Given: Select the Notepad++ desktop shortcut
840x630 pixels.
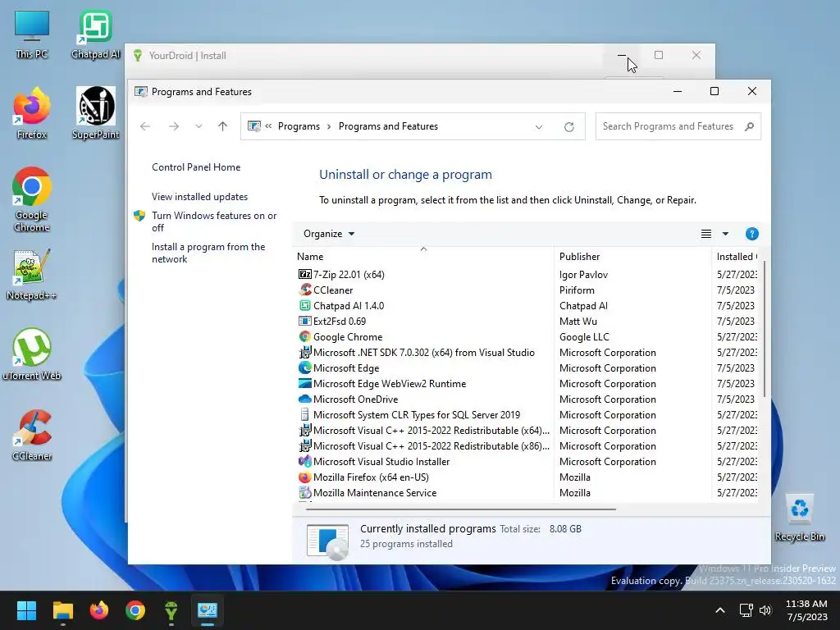Looking at the screenshot, I should pos(32,275).
